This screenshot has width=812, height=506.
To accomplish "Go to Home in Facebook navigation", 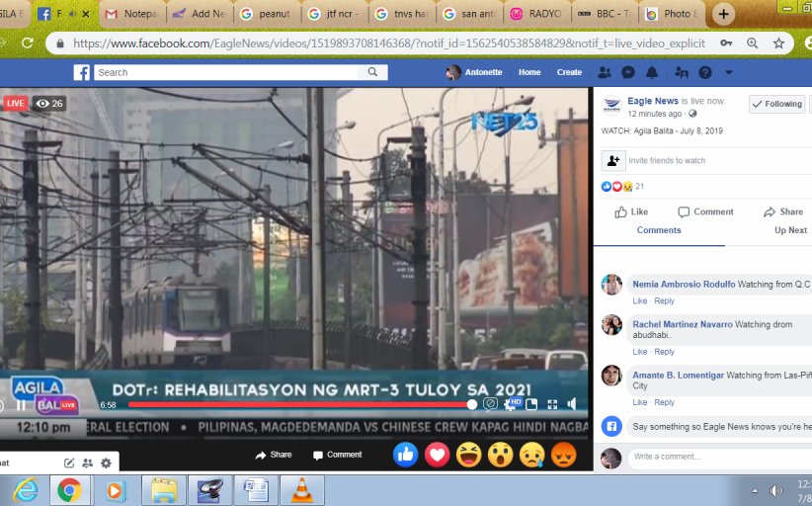I will coord(529,73).
